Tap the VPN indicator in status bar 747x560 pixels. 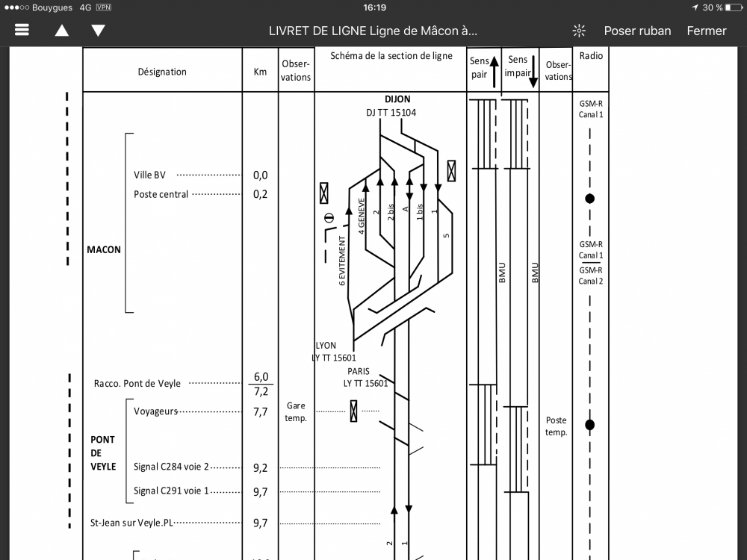coord(104,7)
